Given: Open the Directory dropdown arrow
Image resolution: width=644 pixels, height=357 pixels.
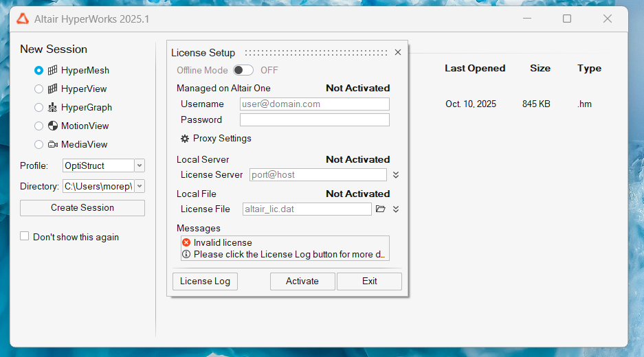Looking at the screenshot, I should coord(140,186).
